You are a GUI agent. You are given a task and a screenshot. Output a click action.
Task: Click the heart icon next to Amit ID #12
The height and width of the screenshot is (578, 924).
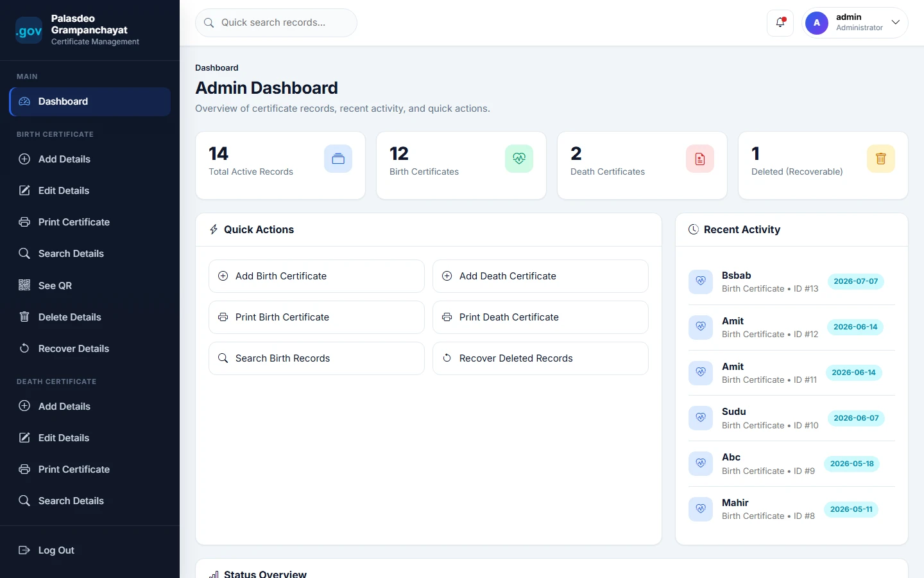pos(701,327)
